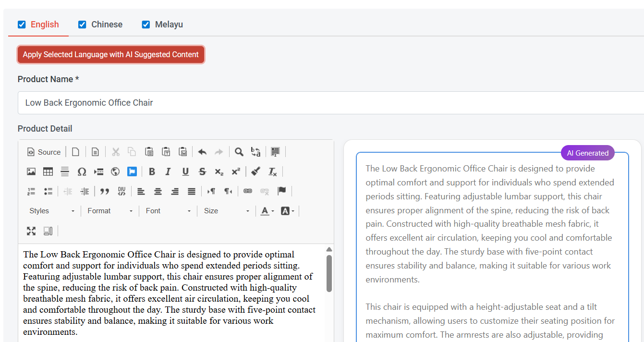This screenshot has width=644, height=342.
Task: Apply Superscript formatting
Action: click(x=236, y=171)
